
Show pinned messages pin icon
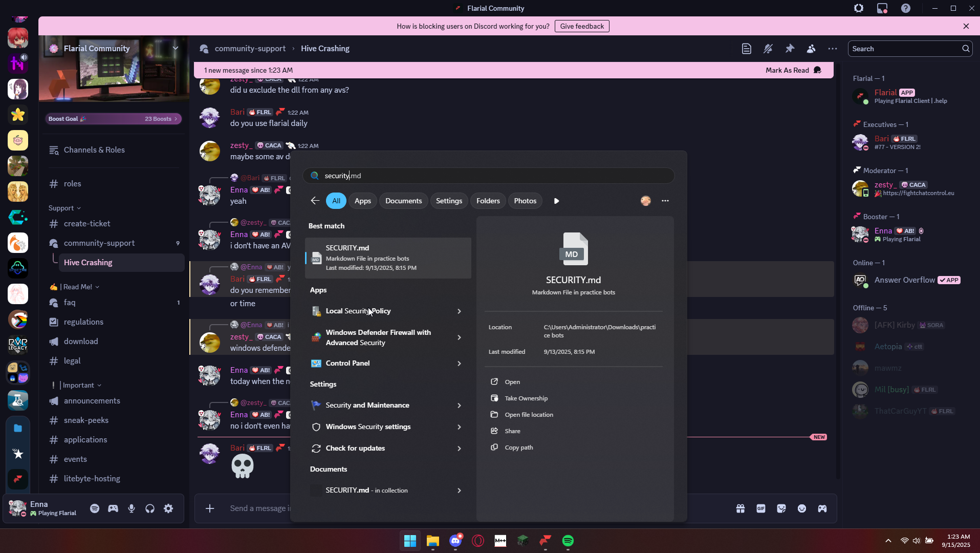coord(790,49)
